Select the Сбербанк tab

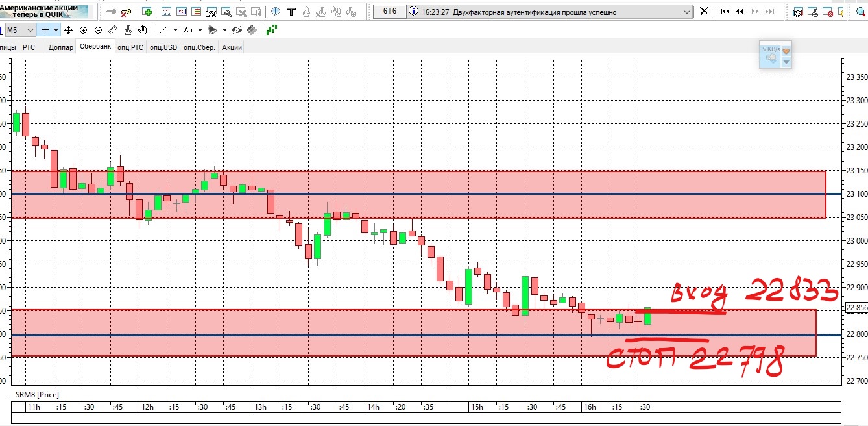(x=95, y=47)
